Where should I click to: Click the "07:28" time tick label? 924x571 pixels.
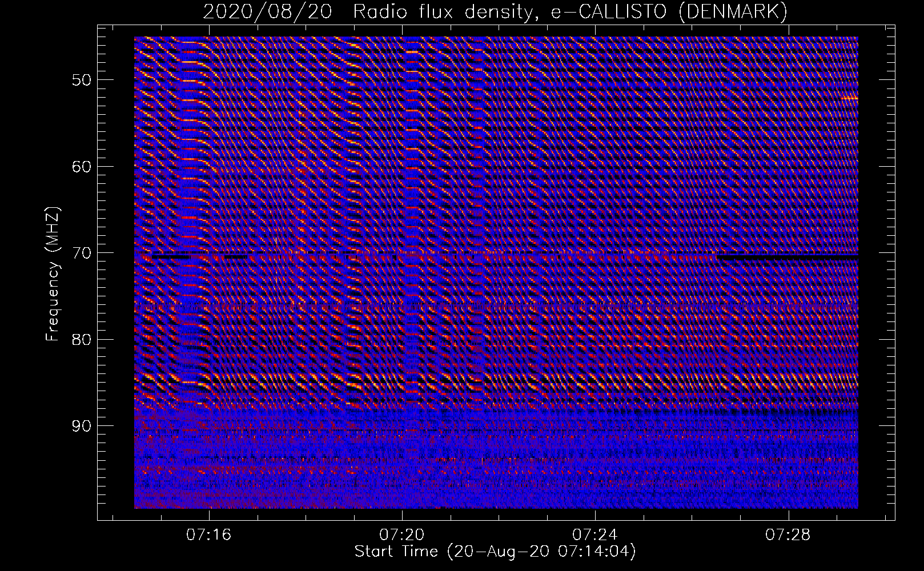point(788,534)
